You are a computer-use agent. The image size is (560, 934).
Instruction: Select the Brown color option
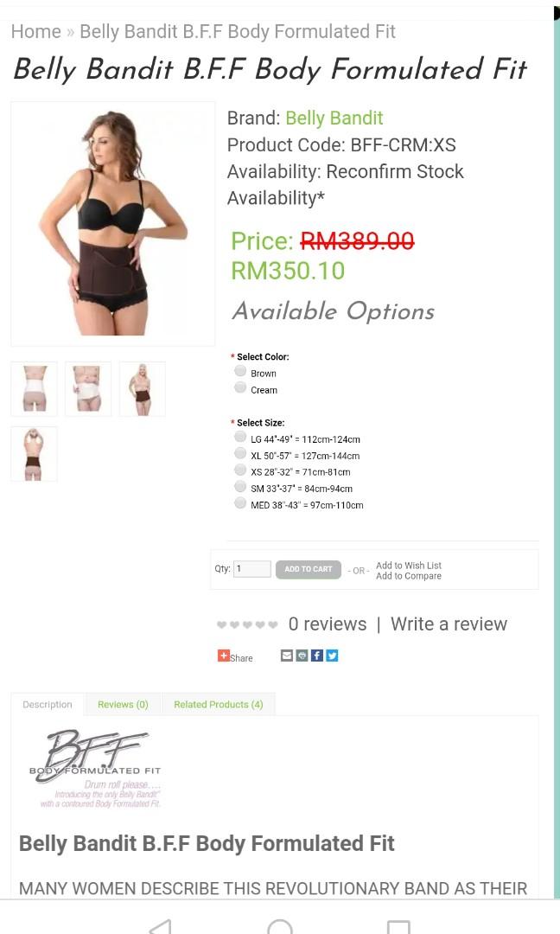coord(240,371)
